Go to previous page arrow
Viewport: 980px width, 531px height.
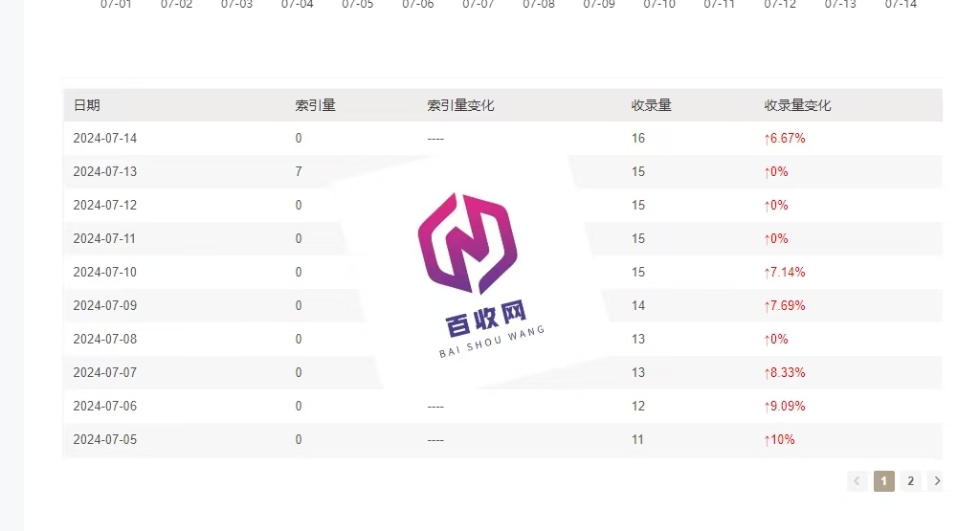click(x=857, y=481)
